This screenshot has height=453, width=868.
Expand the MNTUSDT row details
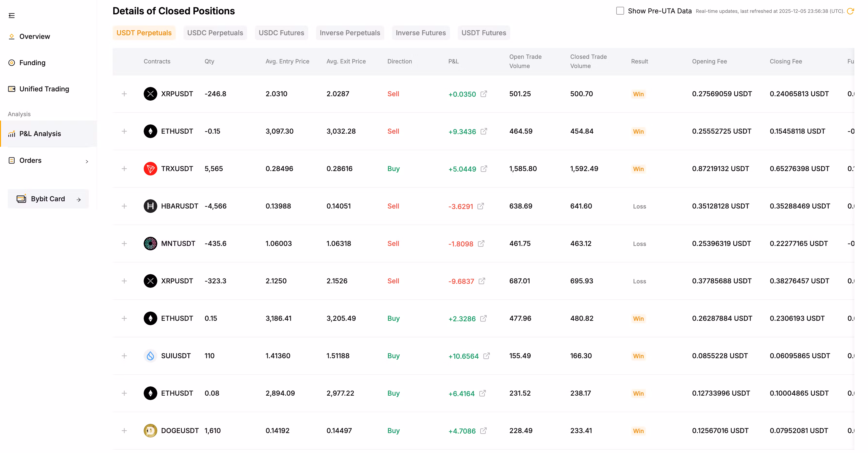point(124,244)
